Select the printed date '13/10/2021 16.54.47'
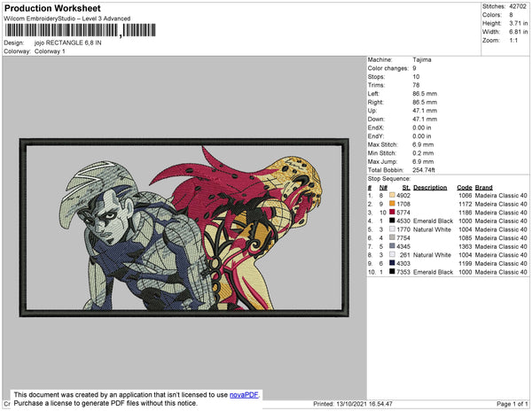Screen dimensions: 532x411 (364, 404)
